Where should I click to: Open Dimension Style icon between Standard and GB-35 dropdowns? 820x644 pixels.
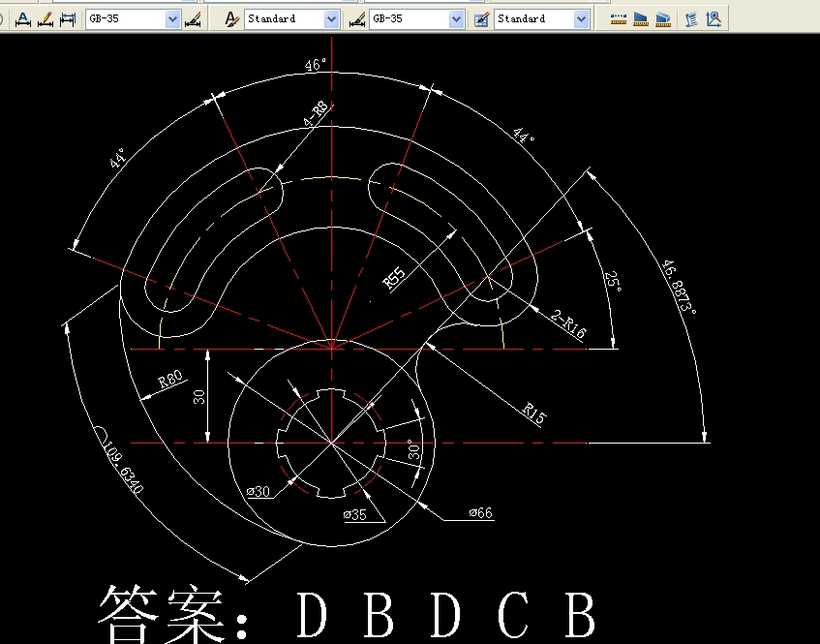pos(357,19)
